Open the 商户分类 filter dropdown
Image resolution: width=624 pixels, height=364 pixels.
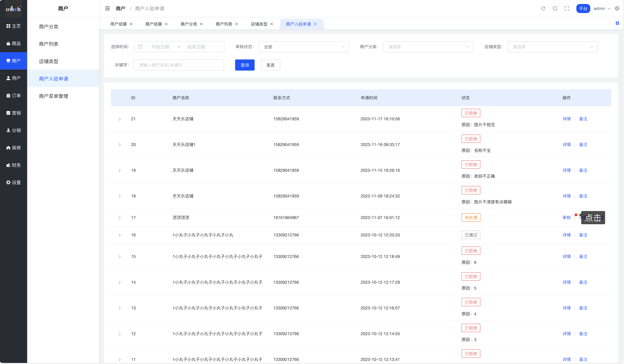[428, 47]
